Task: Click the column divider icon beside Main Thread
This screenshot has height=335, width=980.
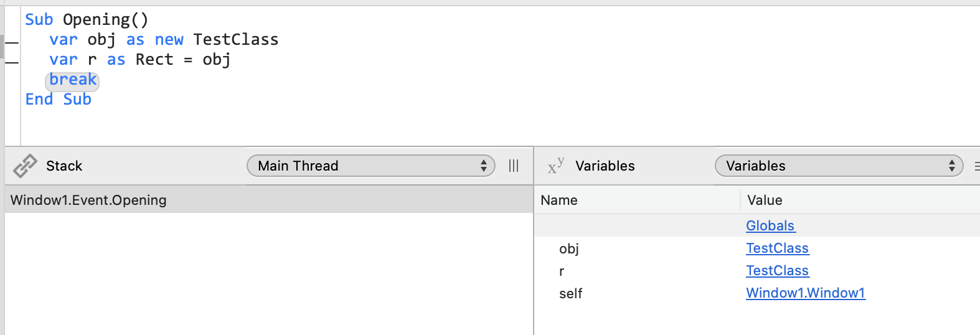Action: pyautogui.click(x=514, y=166)
